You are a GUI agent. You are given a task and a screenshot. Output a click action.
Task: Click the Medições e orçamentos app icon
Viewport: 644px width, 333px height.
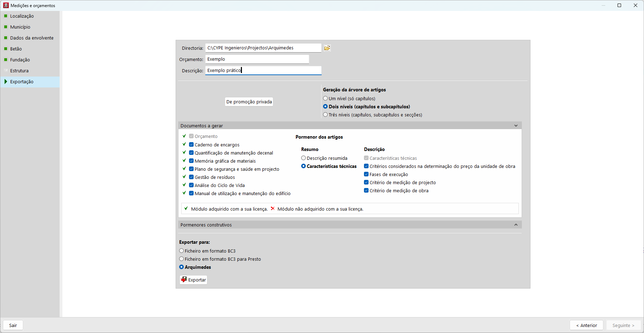point(6,5)
